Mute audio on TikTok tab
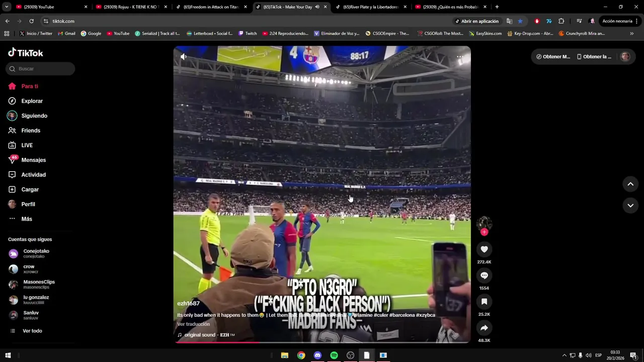 (317, 7)
